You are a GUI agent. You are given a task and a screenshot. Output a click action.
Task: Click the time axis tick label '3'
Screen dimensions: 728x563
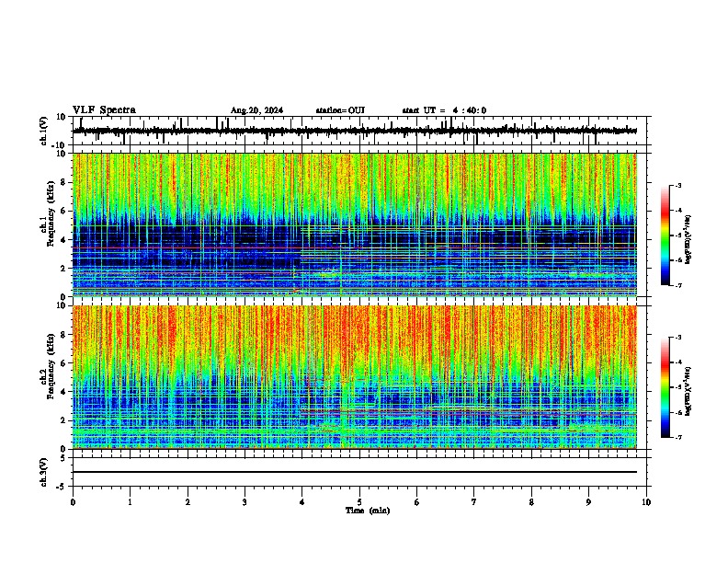(x=245, y=502)
